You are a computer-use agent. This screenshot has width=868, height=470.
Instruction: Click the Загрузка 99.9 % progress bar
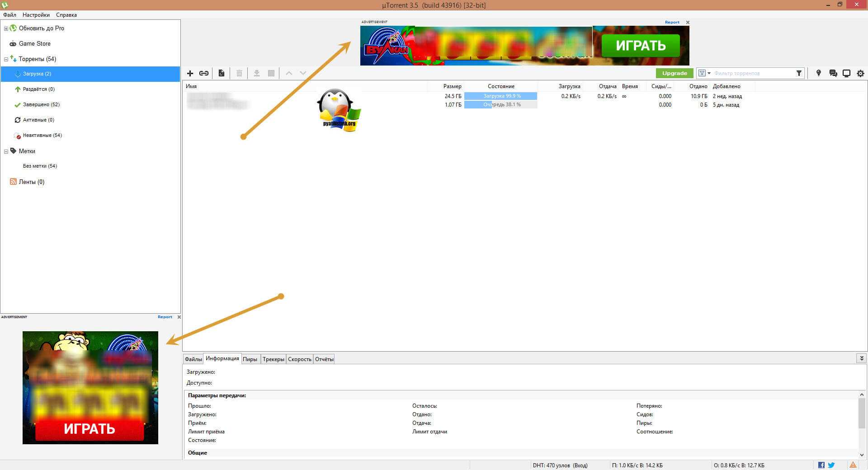coord(501,96)
